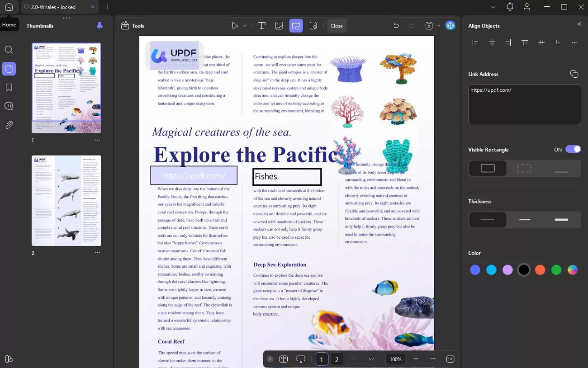Click inside the Link Address field
Screen dimensions: 588x368
click(524, 104)
